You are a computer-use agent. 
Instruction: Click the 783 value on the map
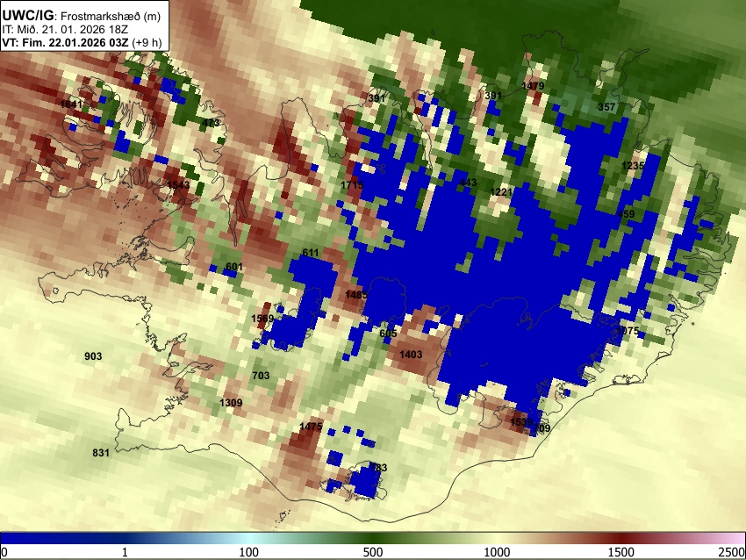pos(378,468)
